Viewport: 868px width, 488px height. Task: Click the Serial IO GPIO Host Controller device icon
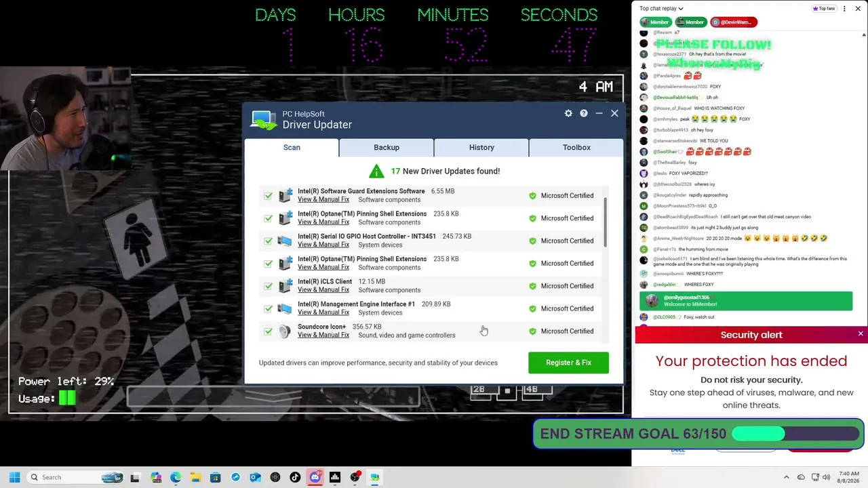285,241
